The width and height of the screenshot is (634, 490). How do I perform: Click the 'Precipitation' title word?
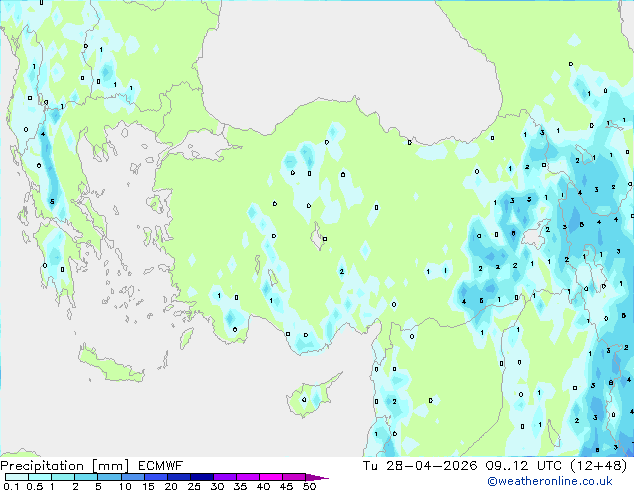42,466
